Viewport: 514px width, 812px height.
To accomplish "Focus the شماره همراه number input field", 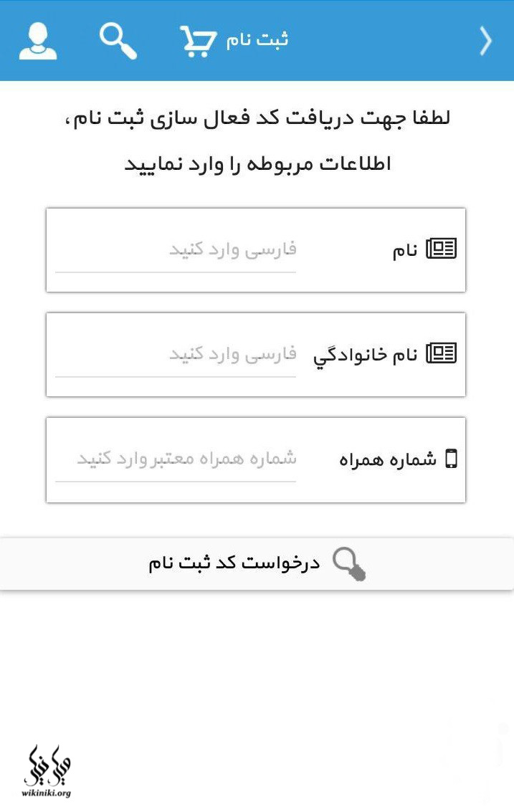I will 176,459.
